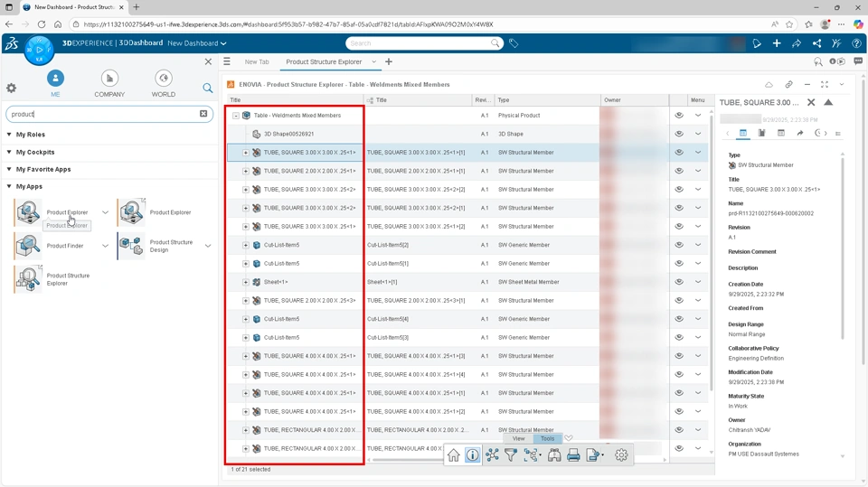The image size is (868, 487).
Task: Switch to the View toolbar tab
Action: (518, 438)
